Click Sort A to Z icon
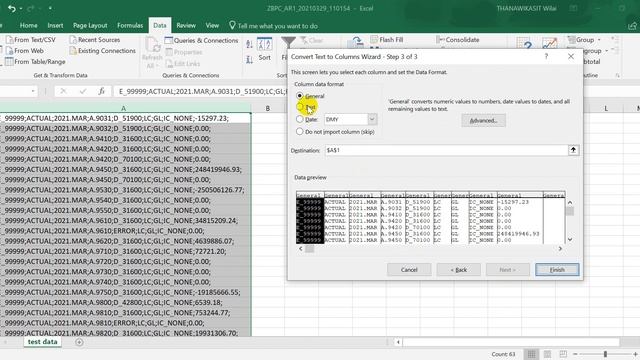 pos(249,44)
